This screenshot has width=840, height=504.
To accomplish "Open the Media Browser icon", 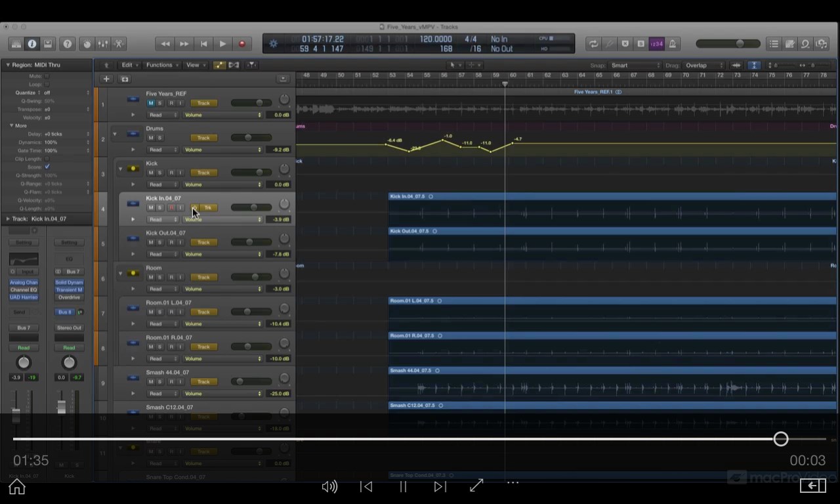I will pos(822,43).
